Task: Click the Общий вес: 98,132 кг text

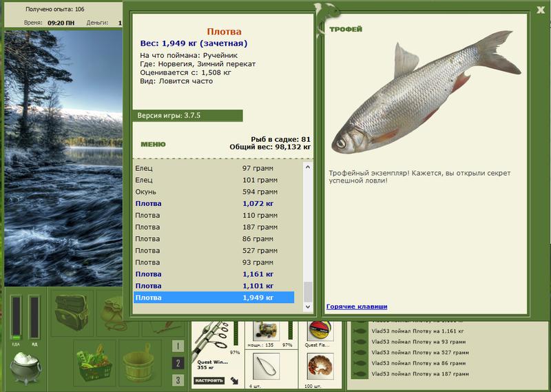Action: pyautogui.click(x=270, y=147)
